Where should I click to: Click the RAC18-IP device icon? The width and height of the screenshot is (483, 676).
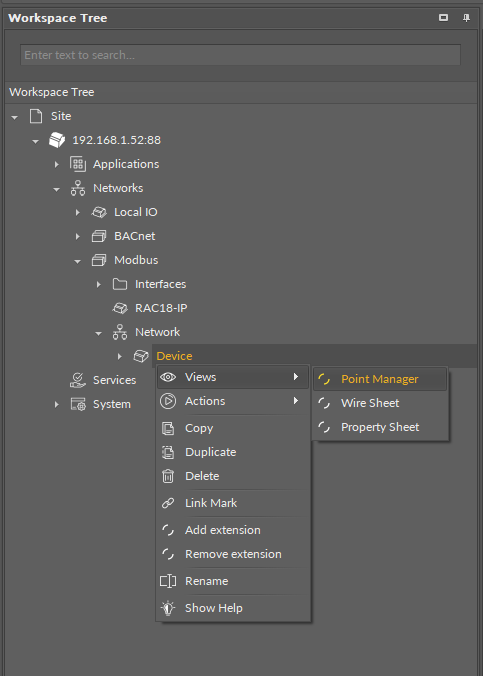click(120, 308)
